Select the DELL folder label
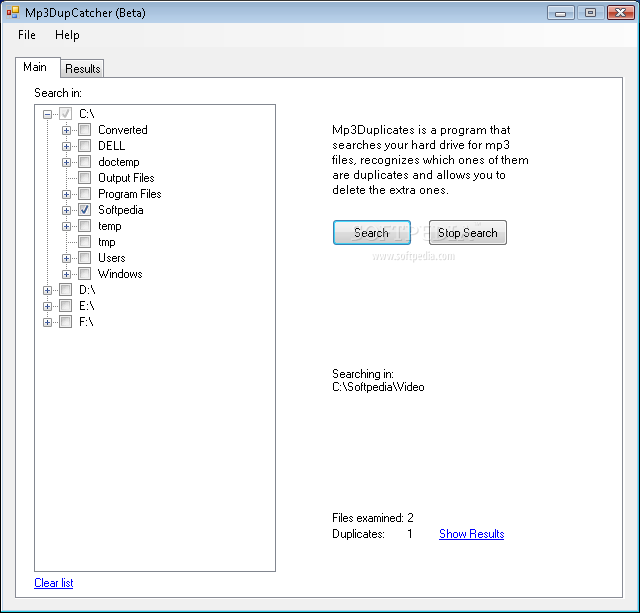The width and height of the screenshot is (640, 613). pos(111,146)
